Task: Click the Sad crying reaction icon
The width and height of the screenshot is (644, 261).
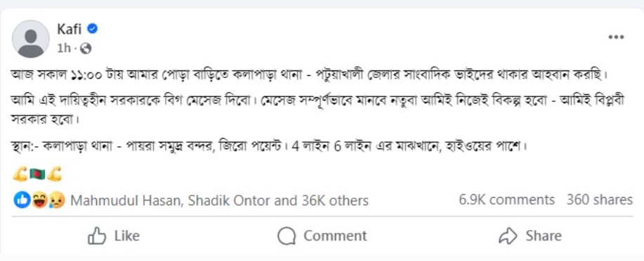Action: coord(57,200)
